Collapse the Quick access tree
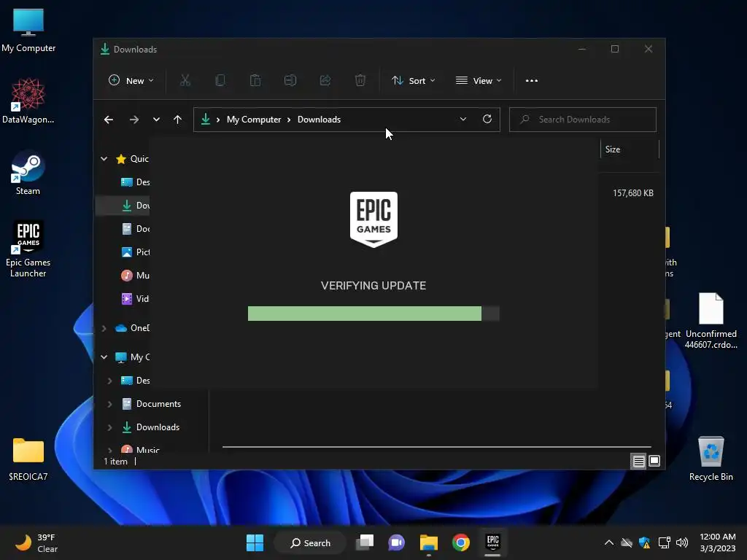The height and width of the screenshot is (560, 747). (x=104, y=158)
